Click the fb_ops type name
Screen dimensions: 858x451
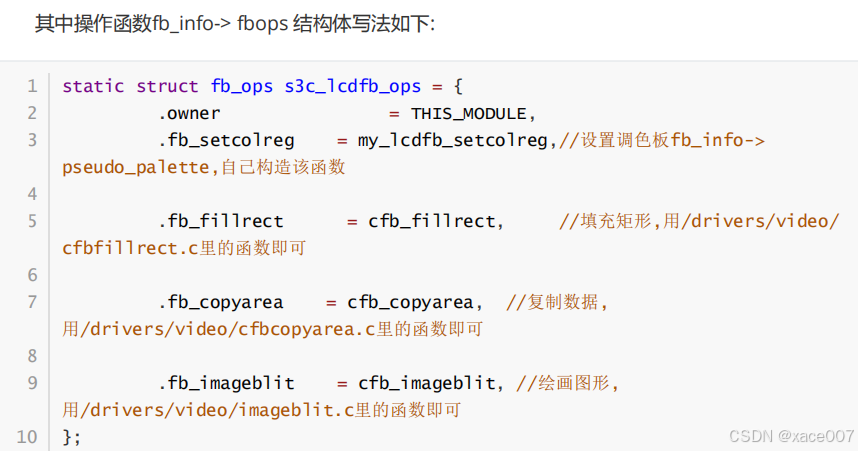coord(242,86)
